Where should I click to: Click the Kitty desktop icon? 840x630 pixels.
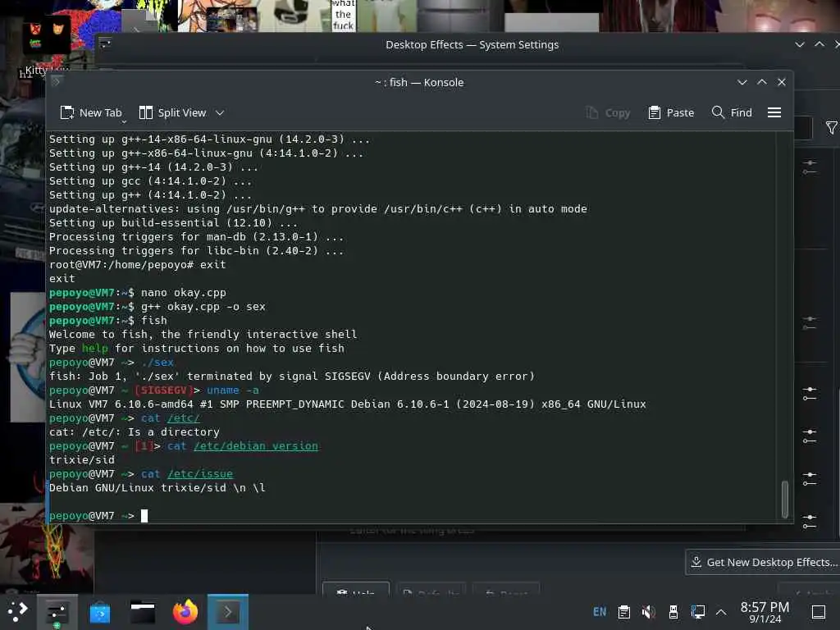click(47, 47)
